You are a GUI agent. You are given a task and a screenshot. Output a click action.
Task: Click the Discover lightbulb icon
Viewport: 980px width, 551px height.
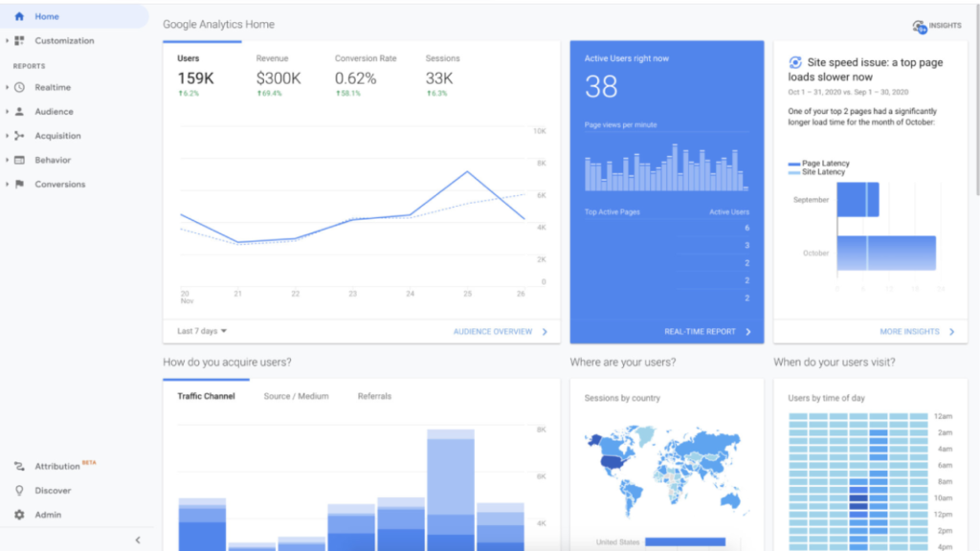[19, 491]
